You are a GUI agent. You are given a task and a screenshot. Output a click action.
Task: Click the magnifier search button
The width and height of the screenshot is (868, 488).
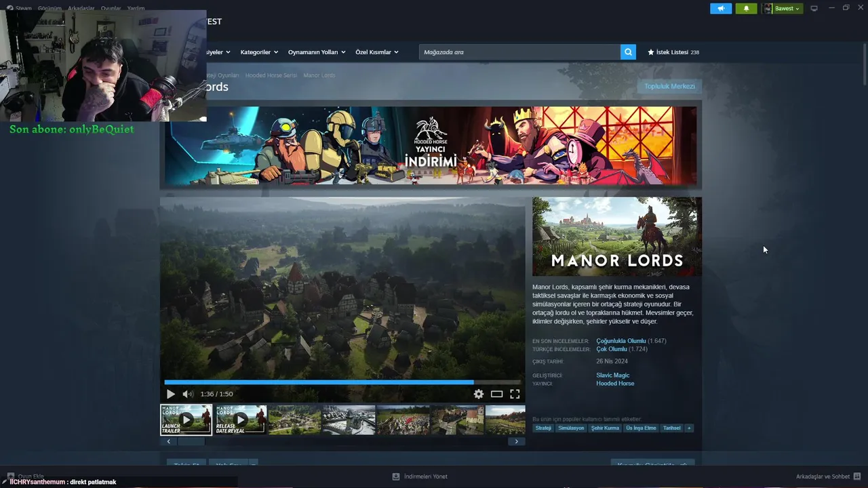[x=628, y=52]
